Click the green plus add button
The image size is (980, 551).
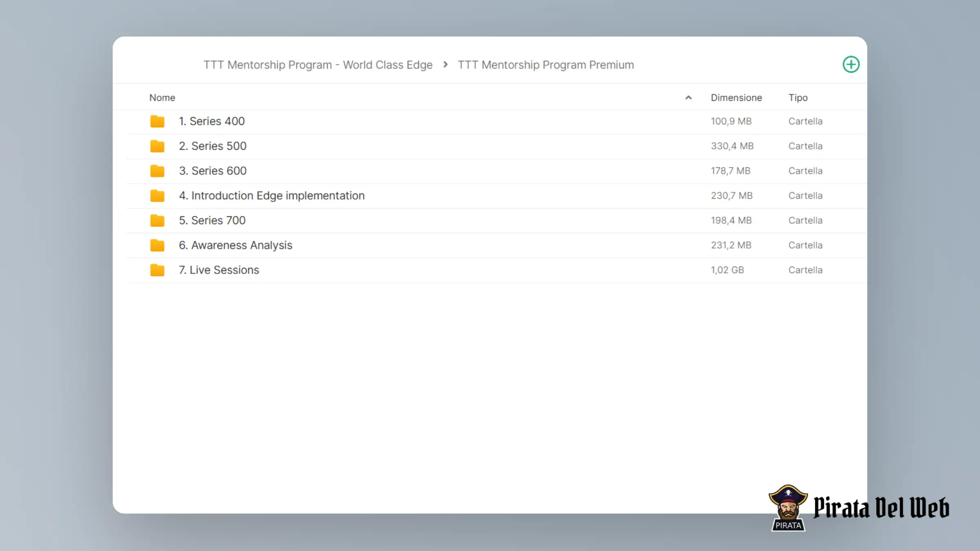851,64
